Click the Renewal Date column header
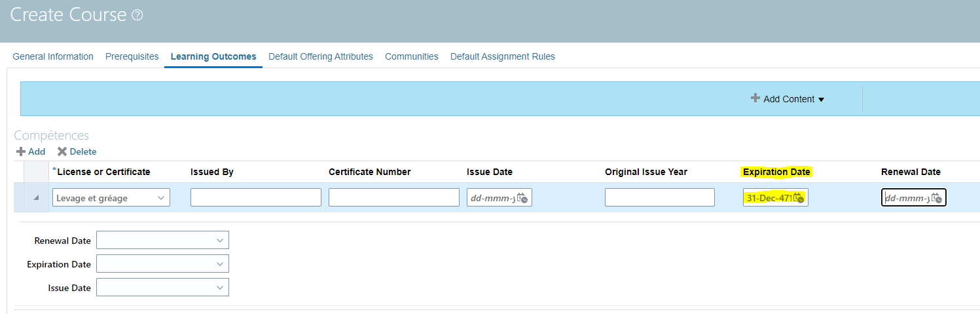Screen dimensions: 980x314 tap(911, 172)
